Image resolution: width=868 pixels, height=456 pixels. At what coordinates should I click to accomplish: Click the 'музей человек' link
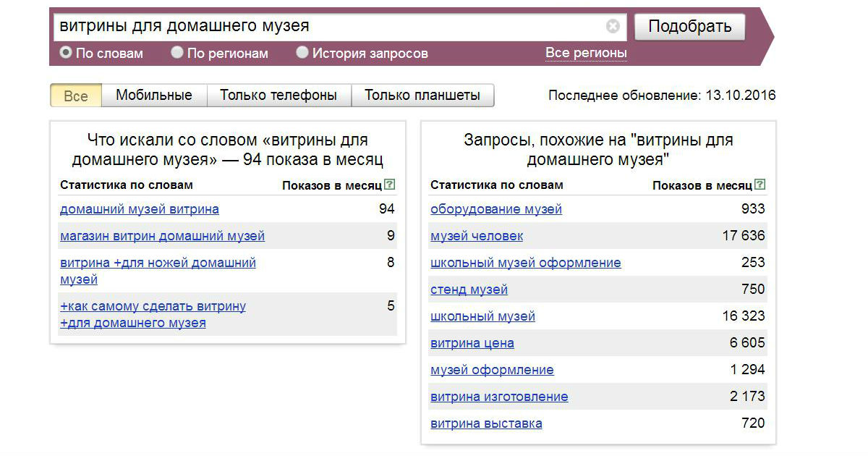click(477, 236)
